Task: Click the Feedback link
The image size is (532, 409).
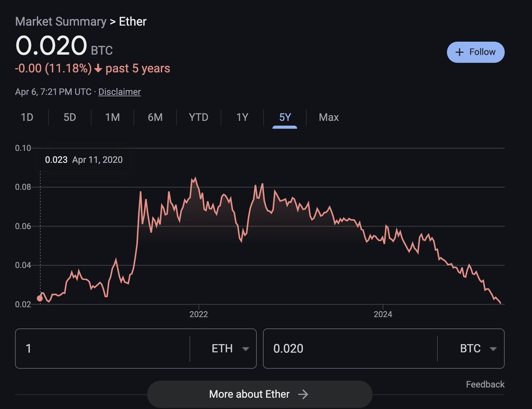Action: [x=485, y=384]
